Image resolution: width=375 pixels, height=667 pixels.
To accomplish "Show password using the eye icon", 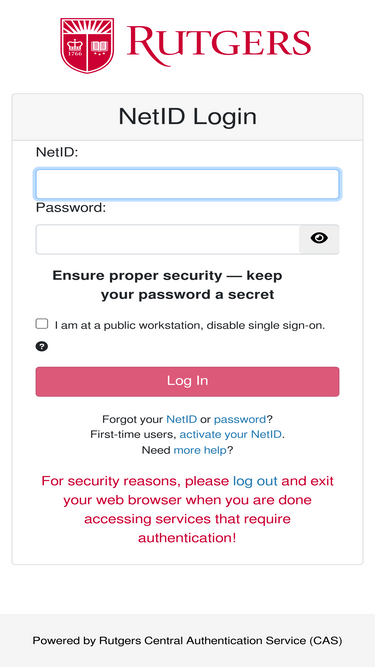I will pyautogui.click(x=319, y=238).
